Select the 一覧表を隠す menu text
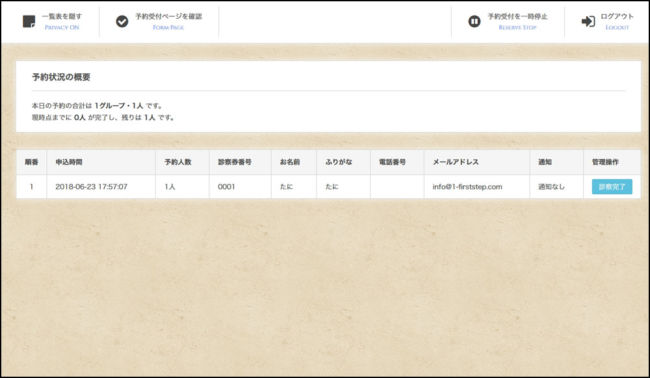Image resolution: width=650 pixels, height=378 pixels. point(62,16)
